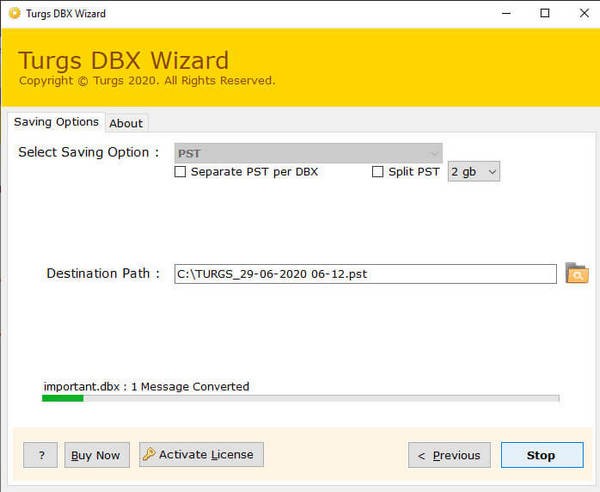Click the question mark help button
600x492 pixels.
[41, 455]
